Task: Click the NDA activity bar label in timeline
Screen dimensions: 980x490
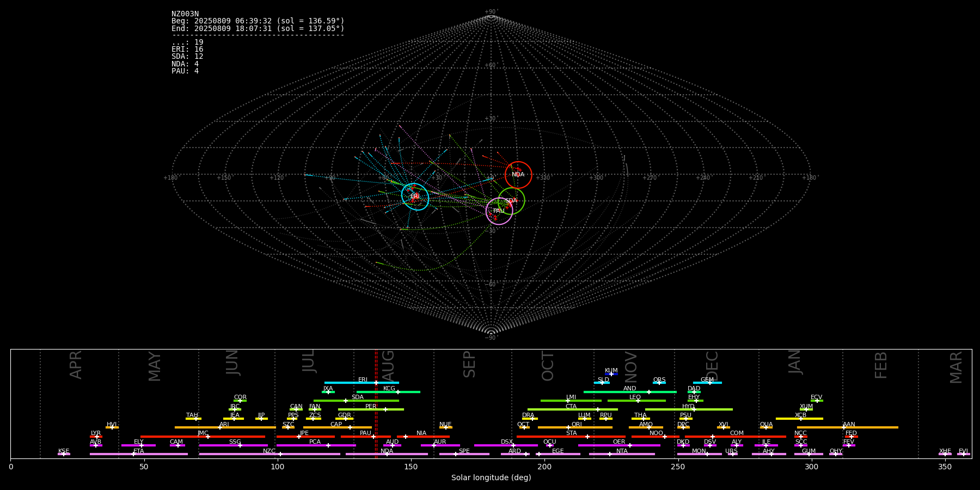Action: coord(387,451)
